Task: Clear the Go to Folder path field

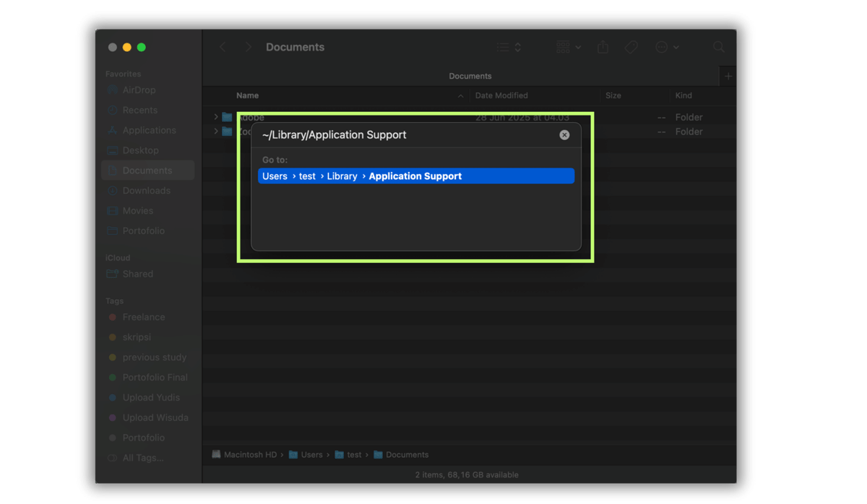Action: point(564,135)
